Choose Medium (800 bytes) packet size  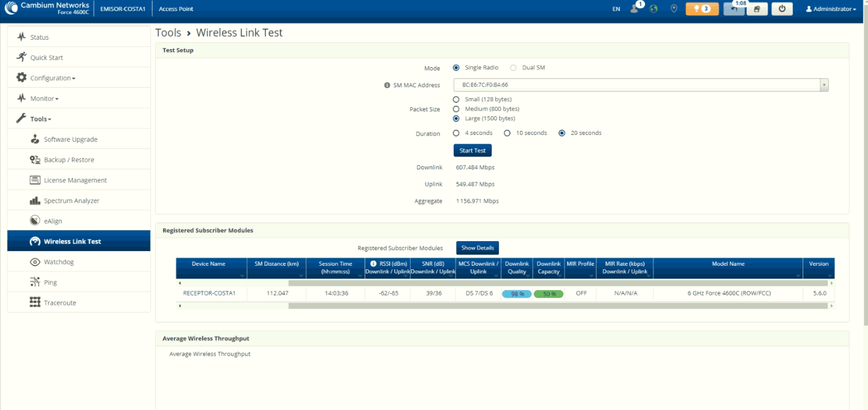click(x=456, y=109)
